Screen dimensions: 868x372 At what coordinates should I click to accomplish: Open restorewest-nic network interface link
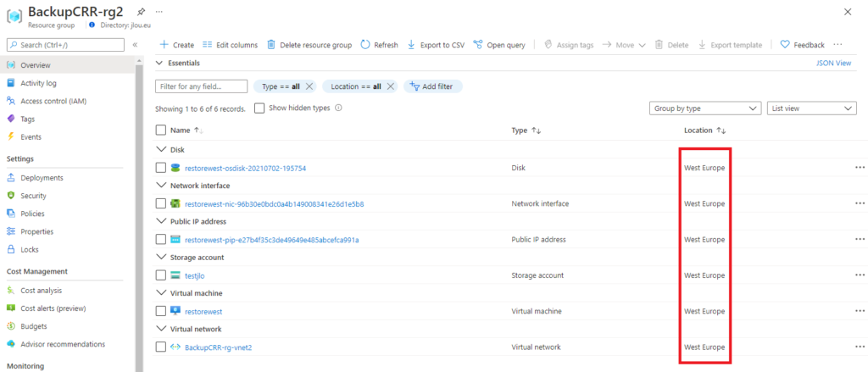[274, 203]
